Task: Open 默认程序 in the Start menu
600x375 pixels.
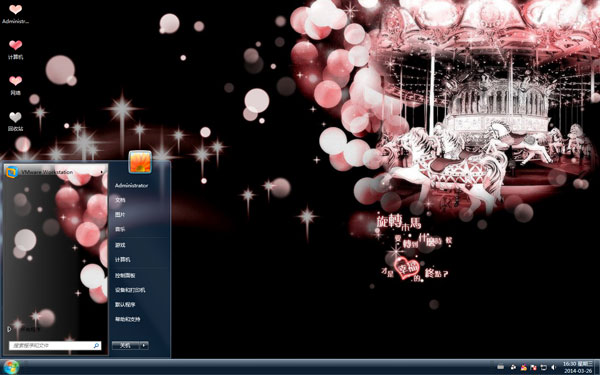Action: (x=125, y=305)
